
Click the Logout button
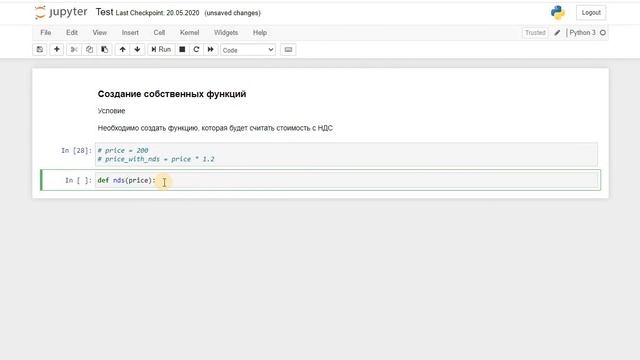coord(591,13)
